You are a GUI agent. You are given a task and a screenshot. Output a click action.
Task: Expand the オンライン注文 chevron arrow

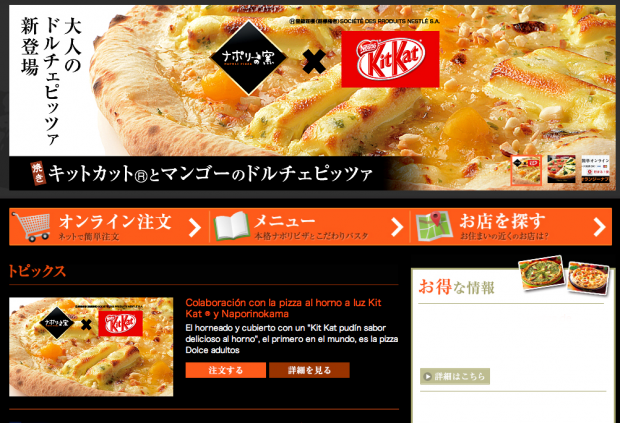pos(195,228)
